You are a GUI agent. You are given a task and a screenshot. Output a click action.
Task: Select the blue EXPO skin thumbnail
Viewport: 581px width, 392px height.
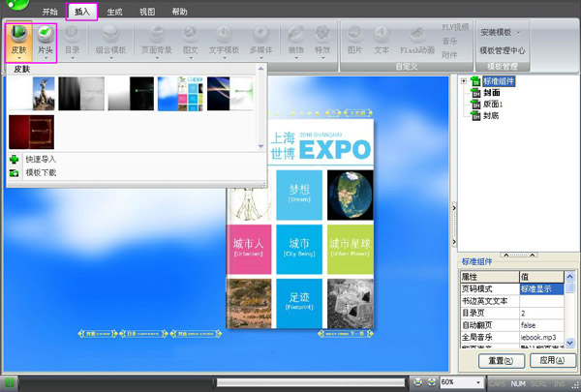click(180, 94)
